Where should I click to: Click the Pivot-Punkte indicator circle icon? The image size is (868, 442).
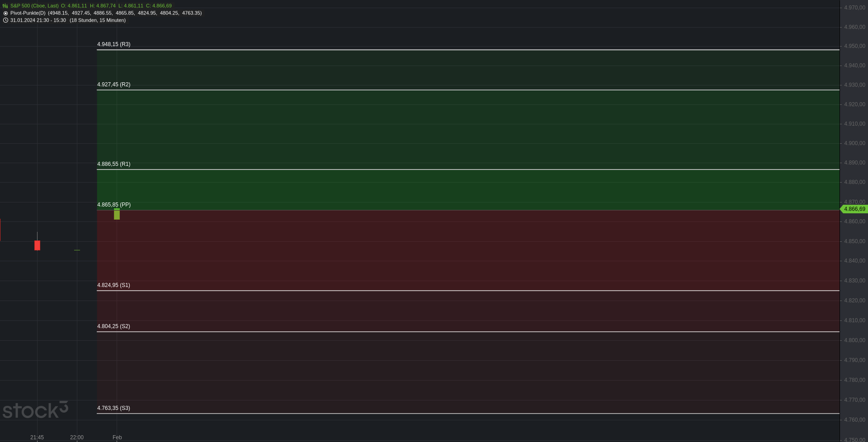(x=5, y=13)
